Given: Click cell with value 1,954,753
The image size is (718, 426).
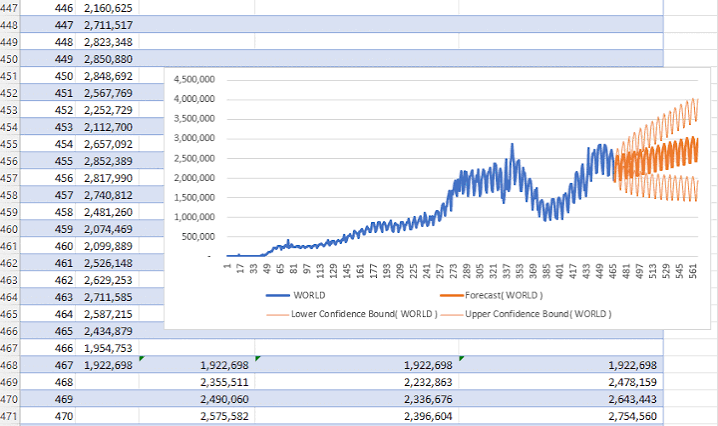Looking at the screenshot, I should click(x=108, y=348).
